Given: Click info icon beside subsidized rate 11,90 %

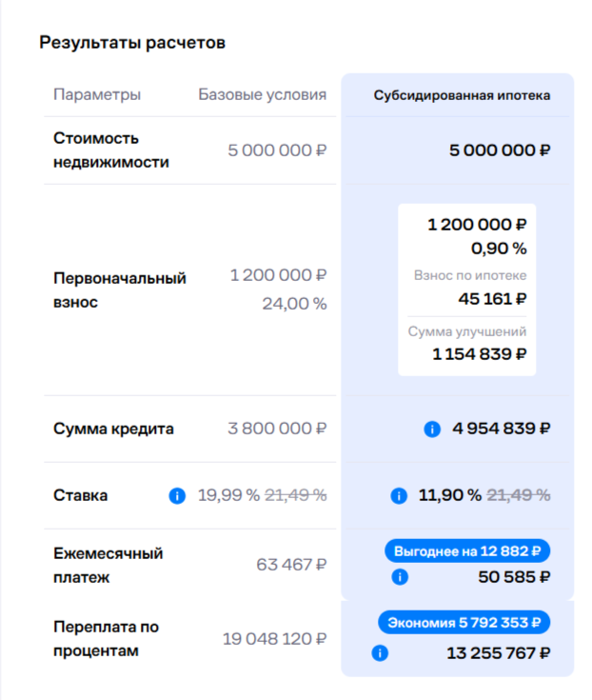Looking at the screenshot, I should pyautogui.click(x=399, y=495).
